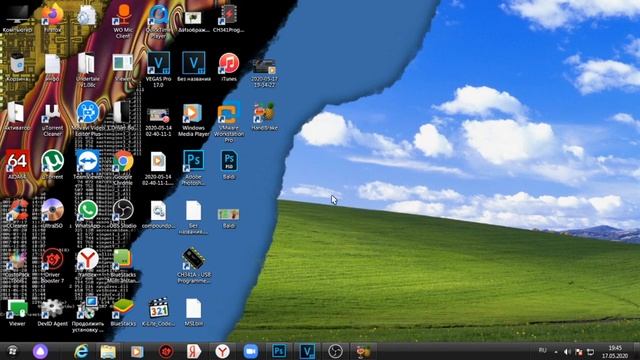Open the CCleaner desktop shortcut

(x=17, y=214)
